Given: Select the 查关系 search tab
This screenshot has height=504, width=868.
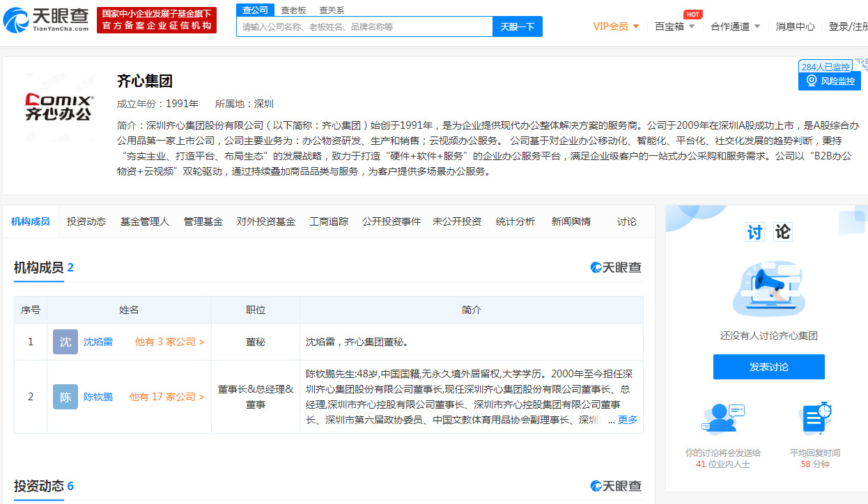Looking at the screenshot, I should tap(332, 10).
